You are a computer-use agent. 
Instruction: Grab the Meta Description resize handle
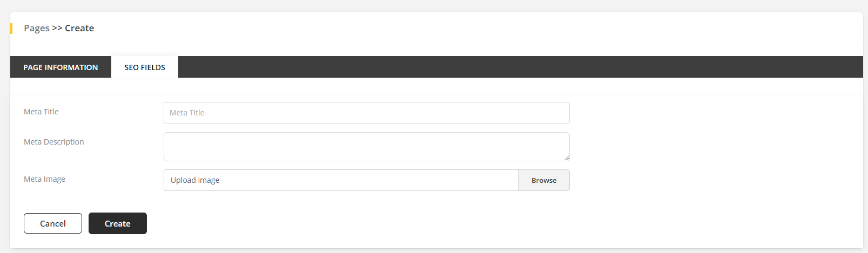point(566,158)
